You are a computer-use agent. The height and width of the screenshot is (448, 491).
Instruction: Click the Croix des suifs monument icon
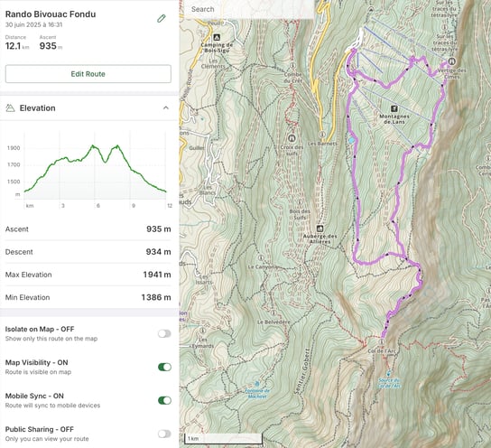pos(292,138)
